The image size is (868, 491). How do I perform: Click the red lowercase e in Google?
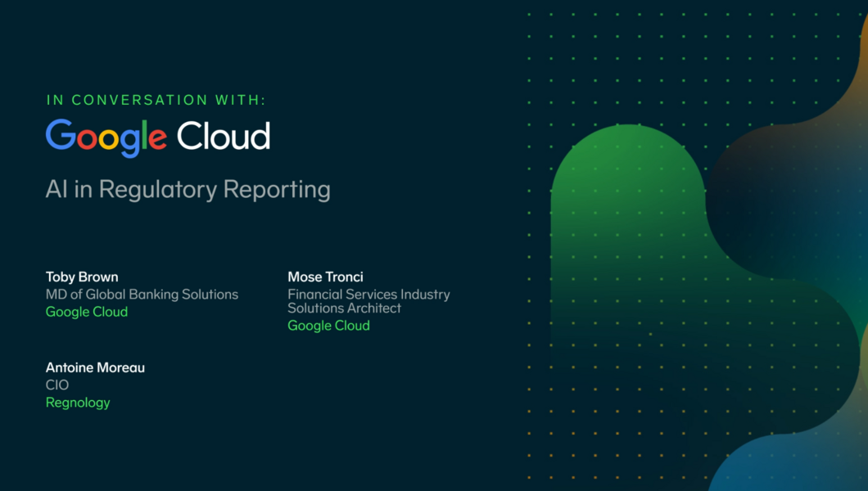pos(158,139)
